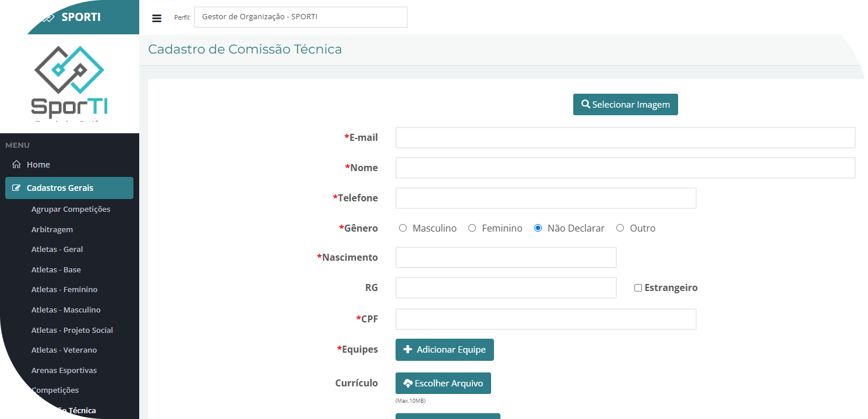Click the SPORTI header brand icon

click(x=48, y=17)
